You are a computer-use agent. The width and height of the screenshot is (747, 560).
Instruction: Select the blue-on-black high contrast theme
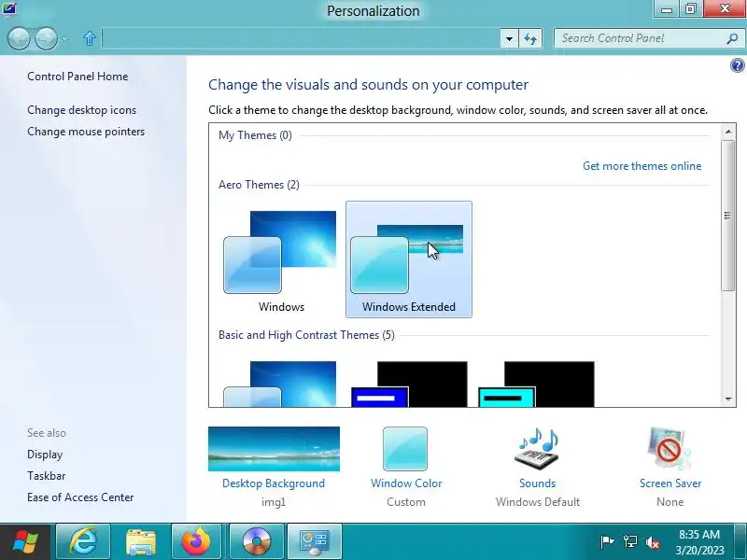(x=409, y=384)
